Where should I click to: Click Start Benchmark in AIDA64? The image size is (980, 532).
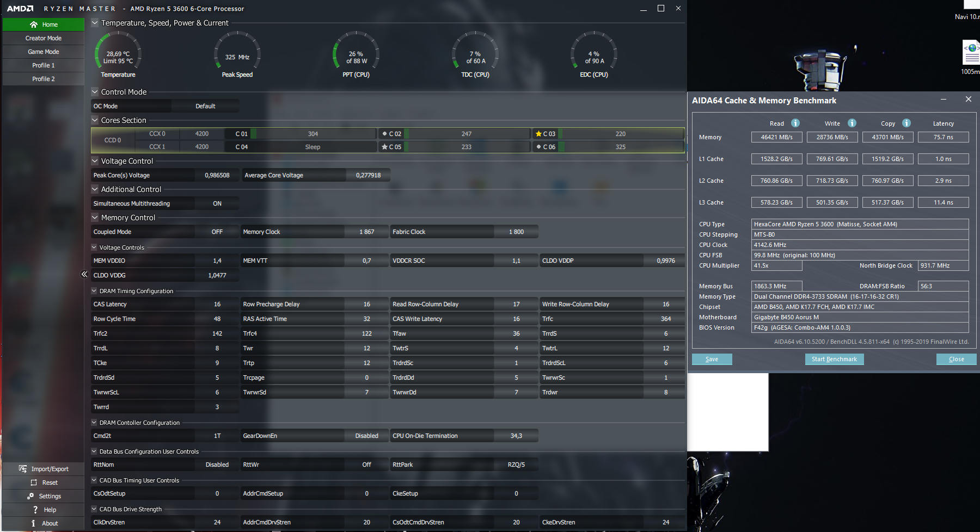click(834, 359)
